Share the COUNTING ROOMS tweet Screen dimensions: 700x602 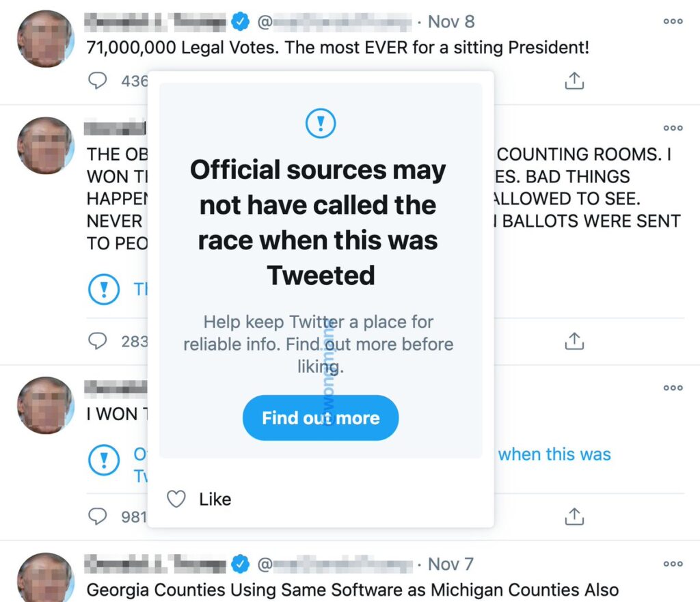[574, 340]
